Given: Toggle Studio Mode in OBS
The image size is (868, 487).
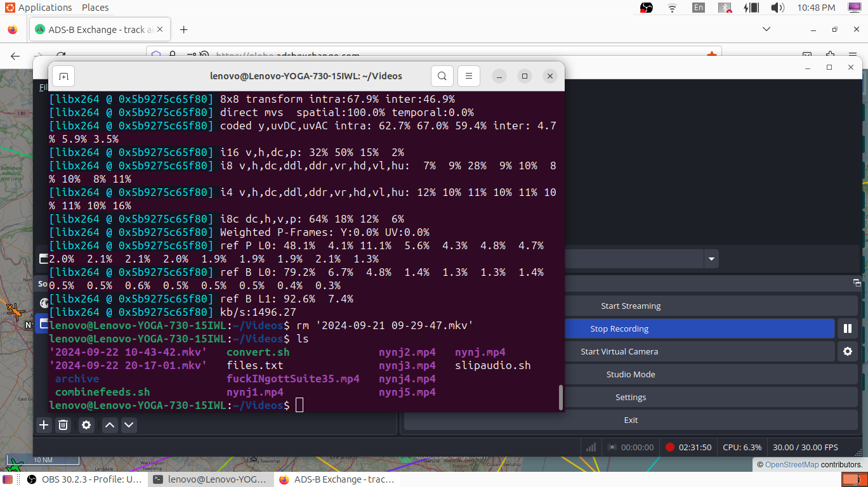Looking at the screenshot, I should pos(631,374).
